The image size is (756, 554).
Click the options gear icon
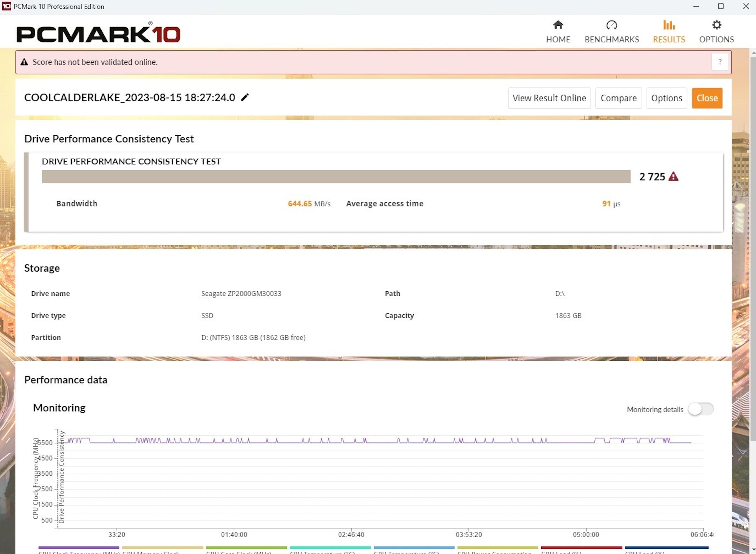(716, 25)
